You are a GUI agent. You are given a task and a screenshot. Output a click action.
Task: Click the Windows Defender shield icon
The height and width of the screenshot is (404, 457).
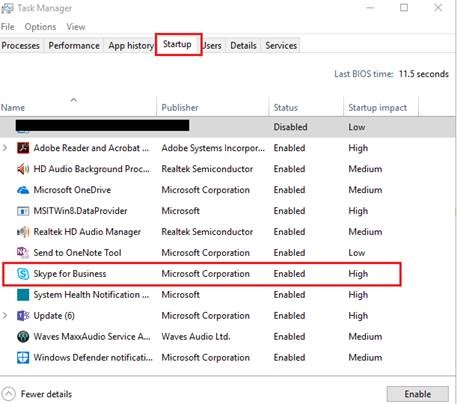[23, 358]
